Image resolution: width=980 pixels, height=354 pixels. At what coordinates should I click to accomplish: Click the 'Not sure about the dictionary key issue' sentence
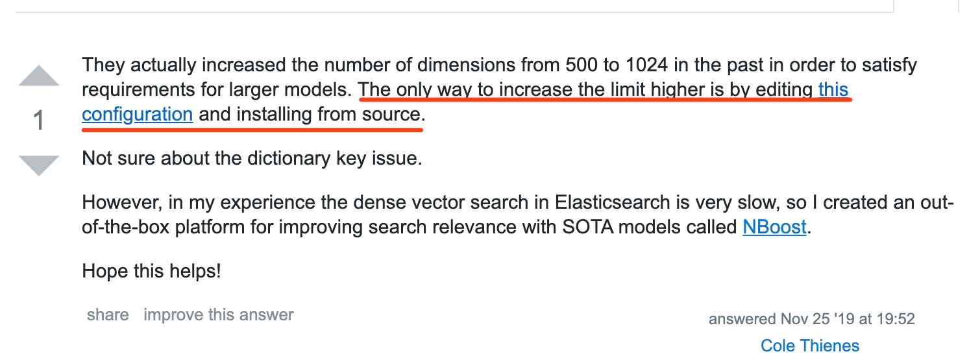252,158
